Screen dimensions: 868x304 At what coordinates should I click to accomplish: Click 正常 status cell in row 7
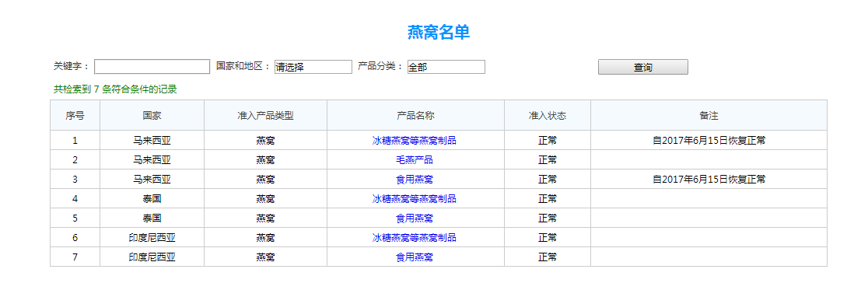point(547,257)
